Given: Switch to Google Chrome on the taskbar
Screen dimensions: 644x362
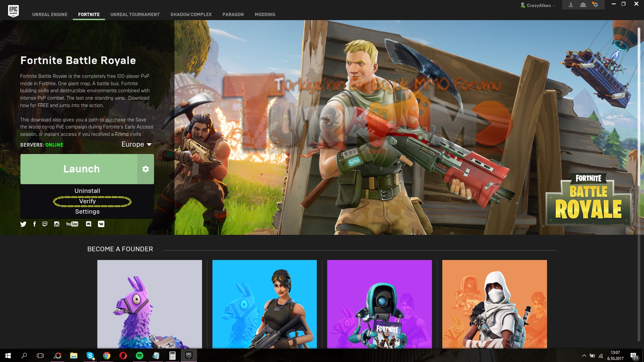Looking at the screenshot, I should 107,356.
